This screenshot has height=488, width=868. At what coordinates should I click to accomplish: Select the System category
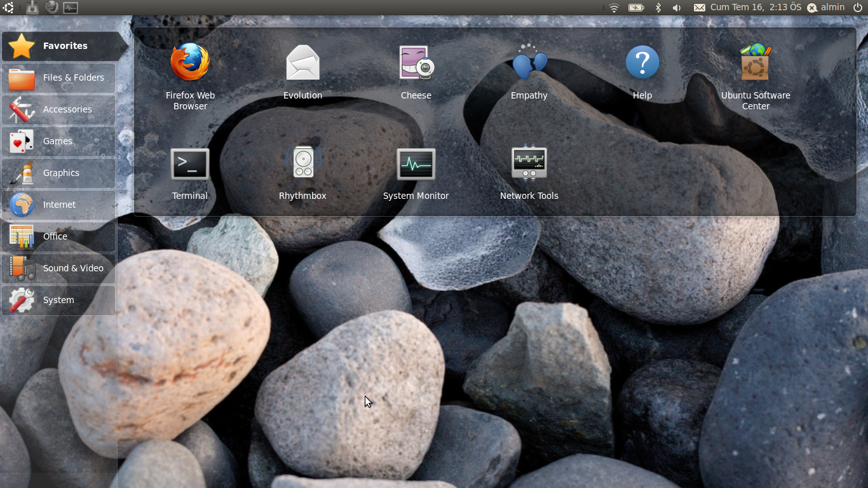(x=58, y=300)
